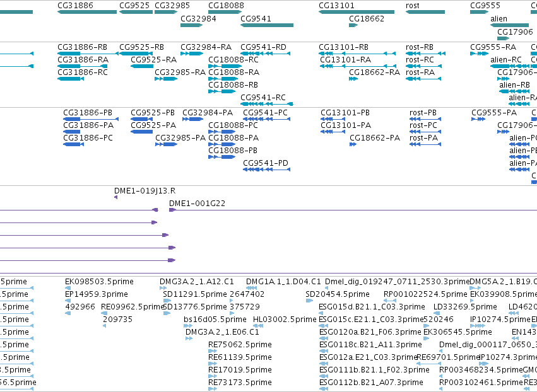
Task: Click EST DMG3A.2_1.E06.C1
Action: (222, 332)
